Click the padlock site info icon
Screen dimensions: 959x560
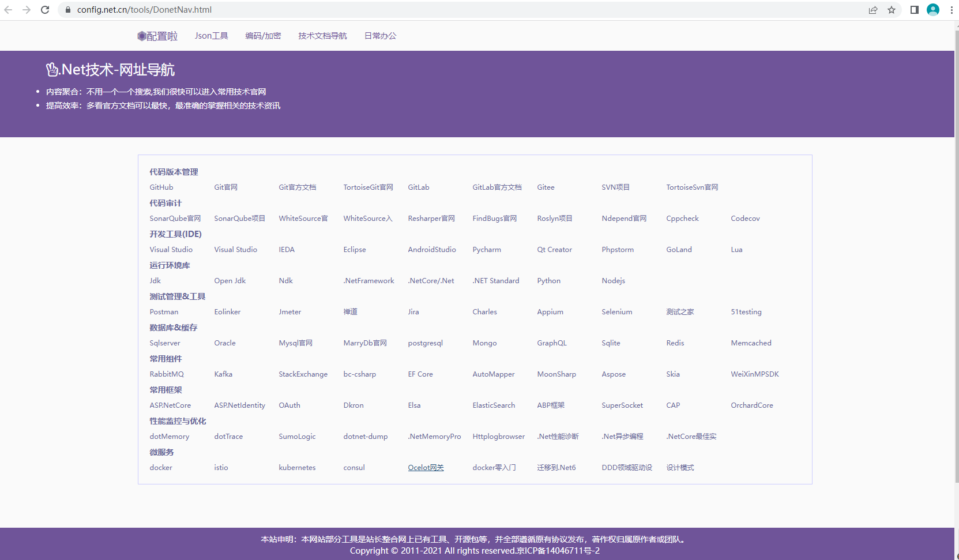[68, 10]
